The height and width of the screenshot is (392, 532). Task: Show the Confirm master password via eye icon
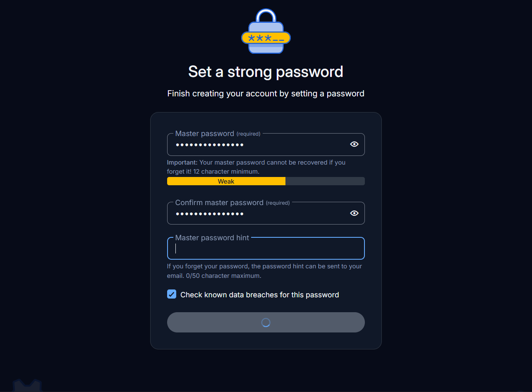[x=354, y=213]
